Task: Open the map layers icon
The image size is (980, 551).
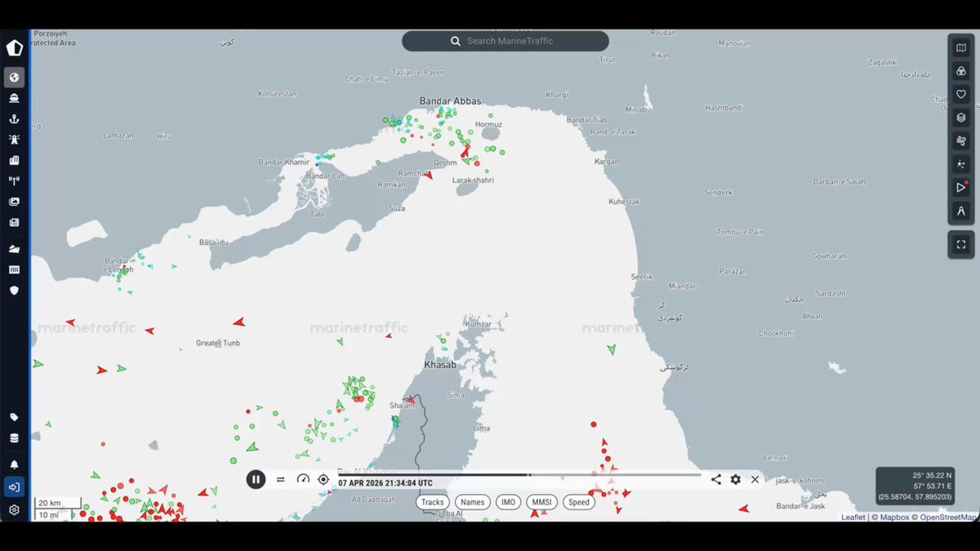Action: pos(961,118)
